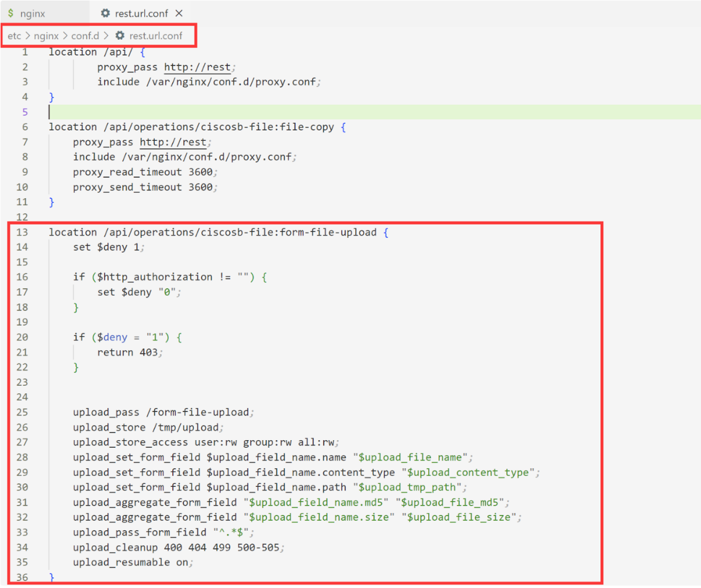Open the etc breadcrumb segment
The image size is (701, 588).
pos(14,36)
